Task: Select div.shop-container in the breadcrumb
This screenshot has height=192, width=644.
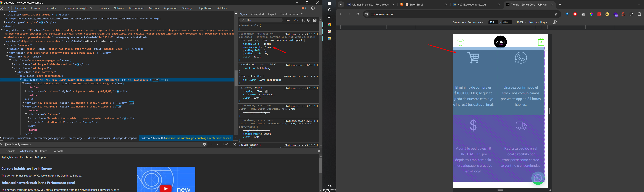Action: [99, 138]
